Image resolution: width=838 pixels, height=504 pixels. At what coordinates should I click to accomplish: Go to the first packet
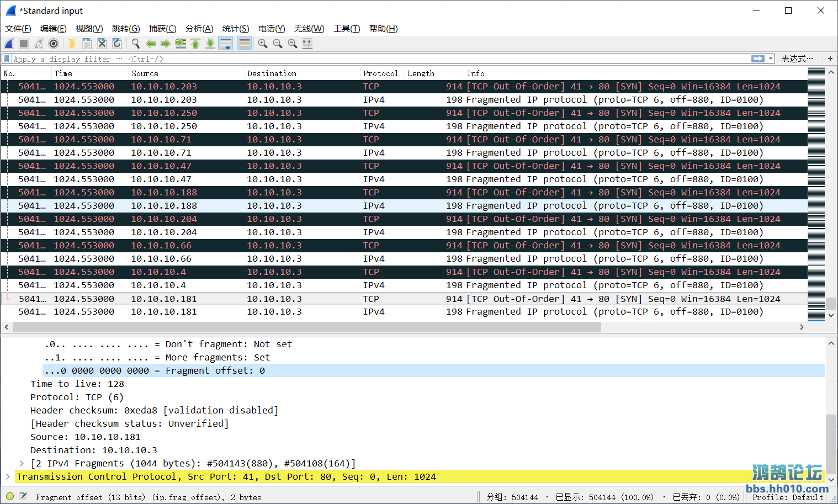[x=195, y=44]
